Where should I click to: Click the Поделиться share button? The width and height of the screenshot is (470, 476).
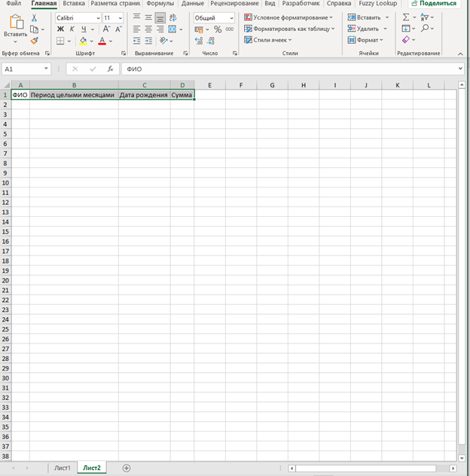(434, 3)
